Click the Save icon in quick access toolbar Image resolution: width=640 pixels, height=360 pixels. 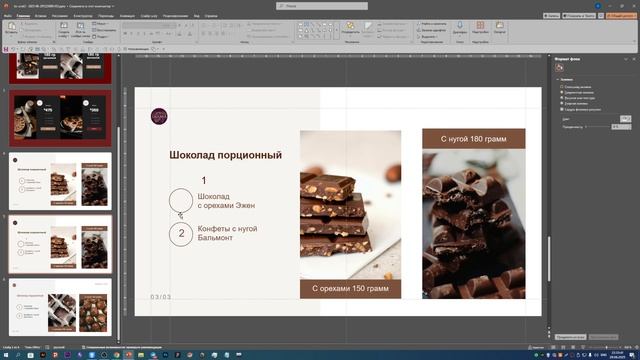6,49
